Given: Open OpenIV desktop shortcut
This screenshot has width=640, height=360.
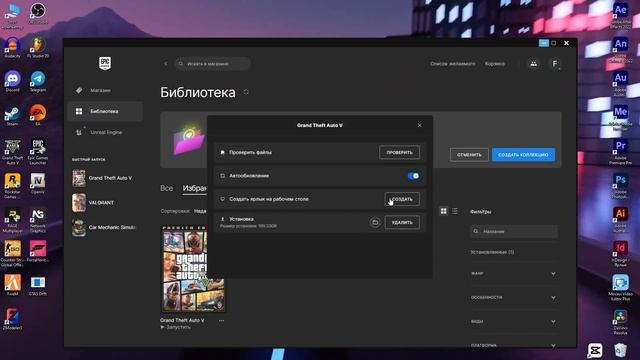Looking at the screenshot, I should click(38, 183).
